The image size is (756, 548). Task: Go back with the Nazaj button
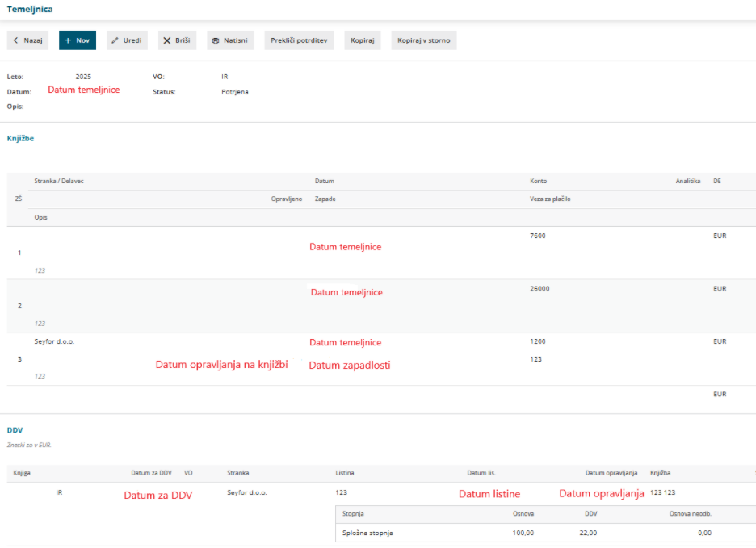click(x=27, y=40)
